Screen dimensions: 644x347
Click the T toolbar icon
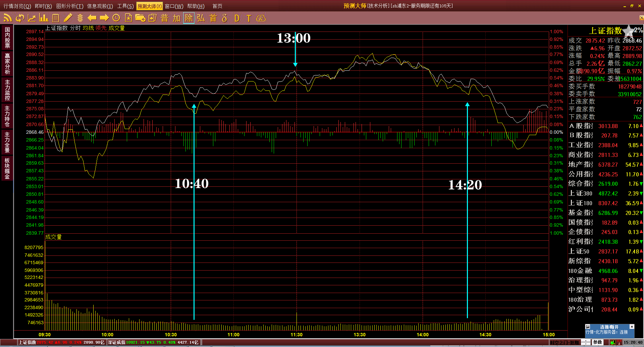click(x=249, y=18)
